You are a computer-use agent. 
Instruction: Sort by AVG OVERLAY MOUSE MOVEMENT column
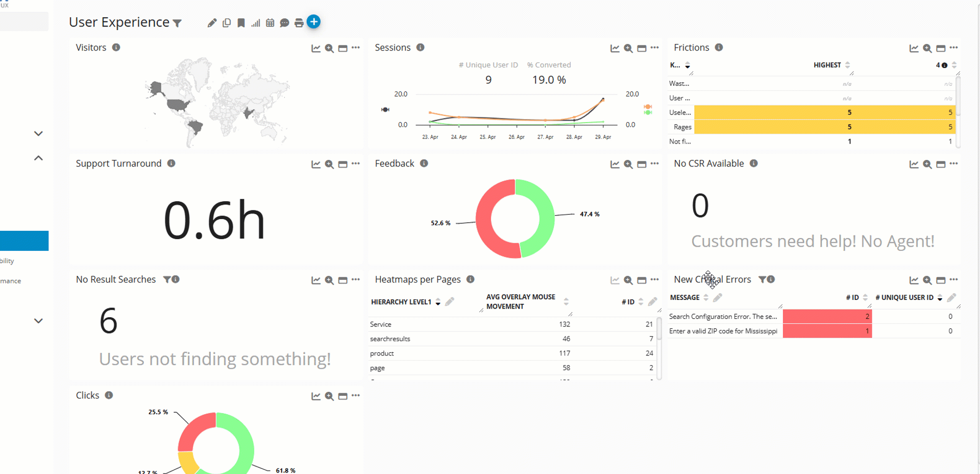[566, 301]
